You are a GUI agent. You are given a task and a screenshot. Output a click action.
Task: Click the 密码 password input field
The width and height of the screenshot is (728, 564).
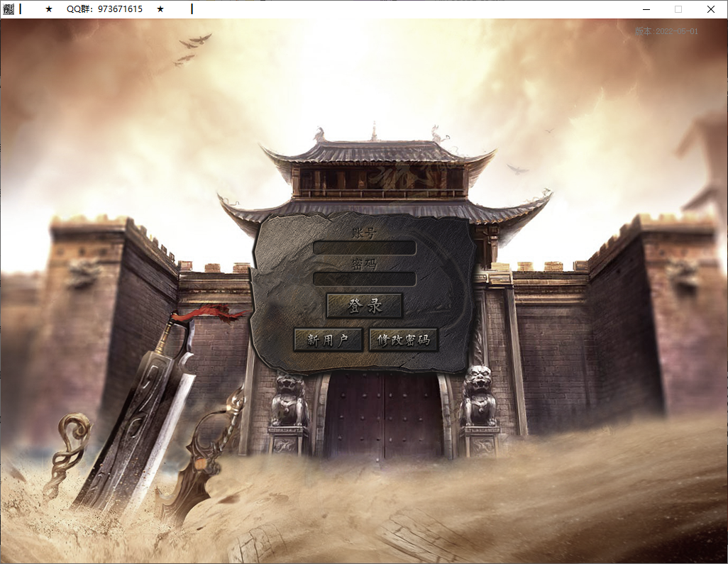pyautogui.click(x=364, y=278)
